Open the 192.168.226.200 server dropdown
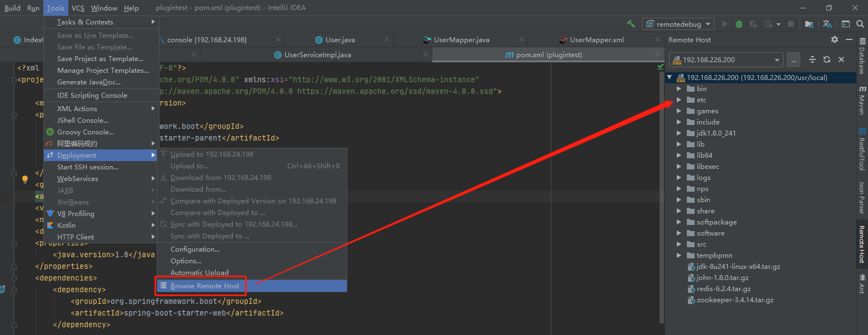The width and height of the screenshot is (868, 335). coord(726,59)
